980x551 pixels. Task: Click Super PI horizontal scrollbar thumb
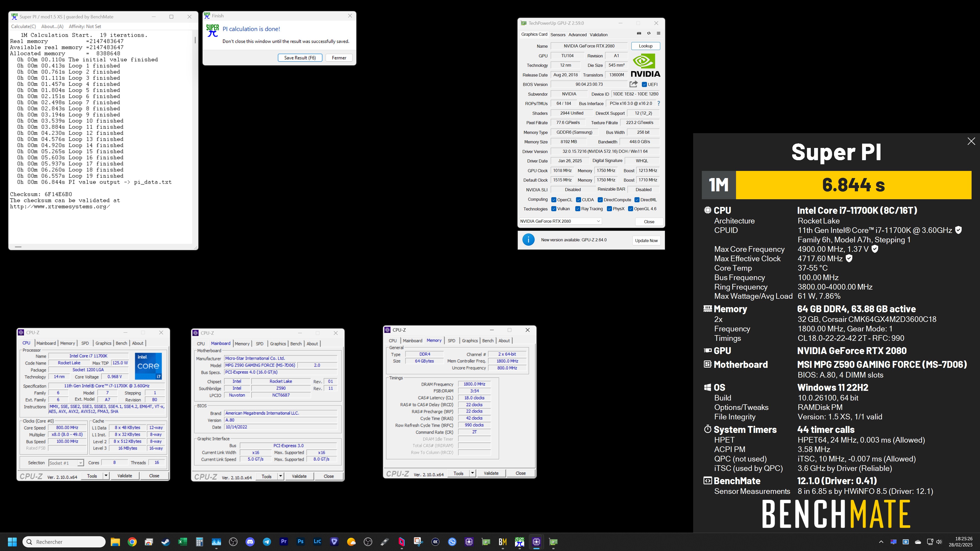click(x=18, y=247)
